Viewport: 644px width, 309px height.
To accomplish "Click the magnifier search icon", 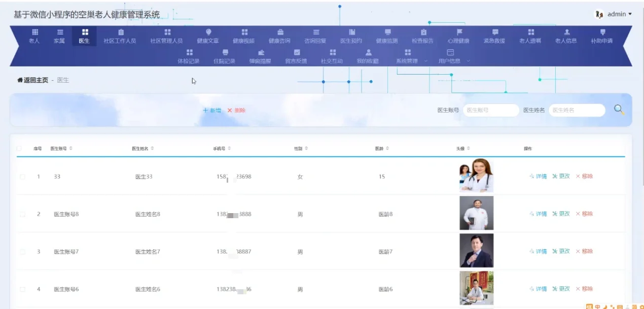I will click(618, 109).
